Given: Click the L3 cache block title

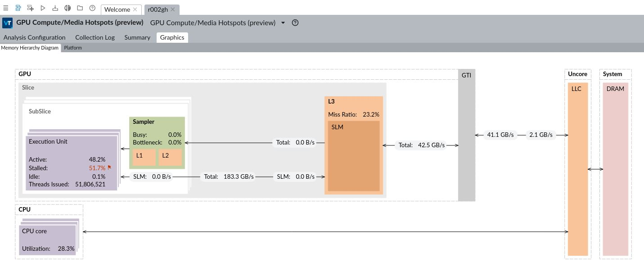Looking at the screenshot, I should click(x=331, y=101).
